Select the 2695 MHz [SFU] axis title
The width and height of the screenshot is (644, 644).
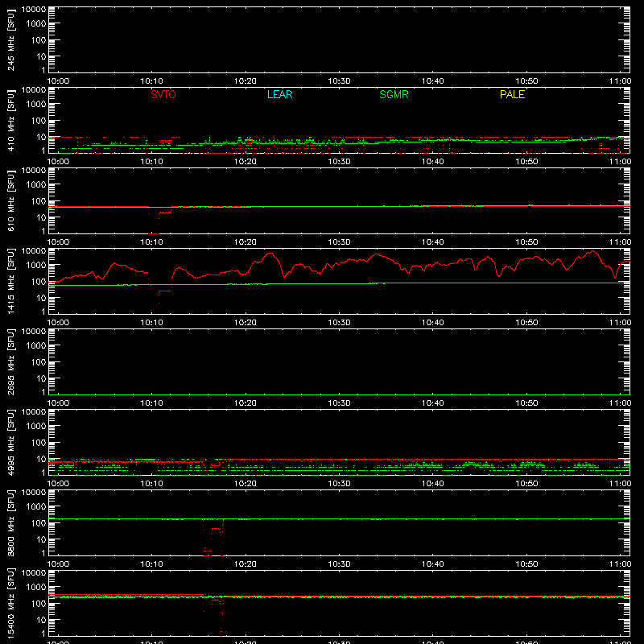click(11, 362)
